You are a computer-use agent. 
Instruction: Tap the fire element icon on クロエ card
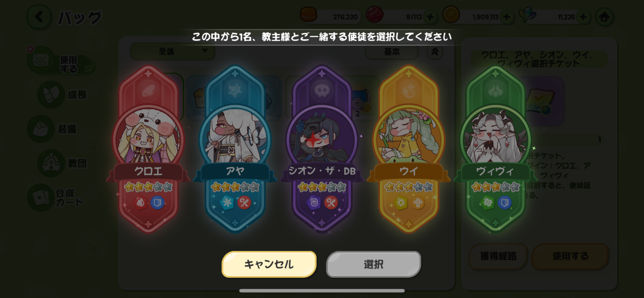point(140,203)
